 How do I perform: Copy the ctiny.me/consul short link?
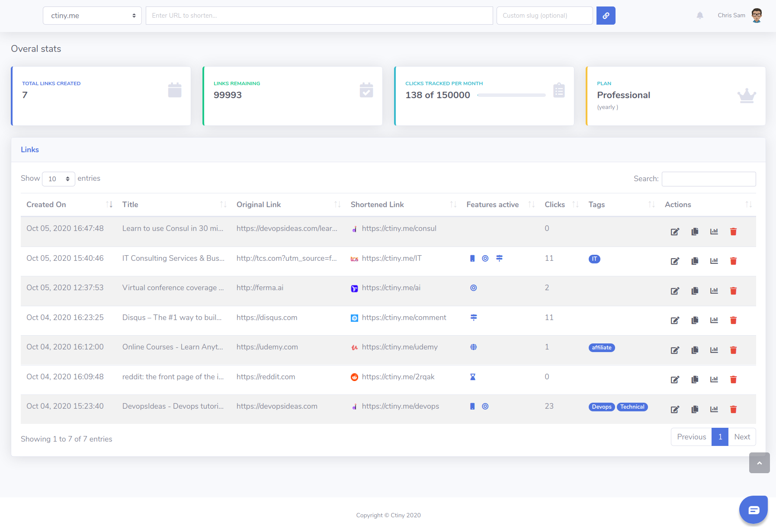[x=695, y=232]
